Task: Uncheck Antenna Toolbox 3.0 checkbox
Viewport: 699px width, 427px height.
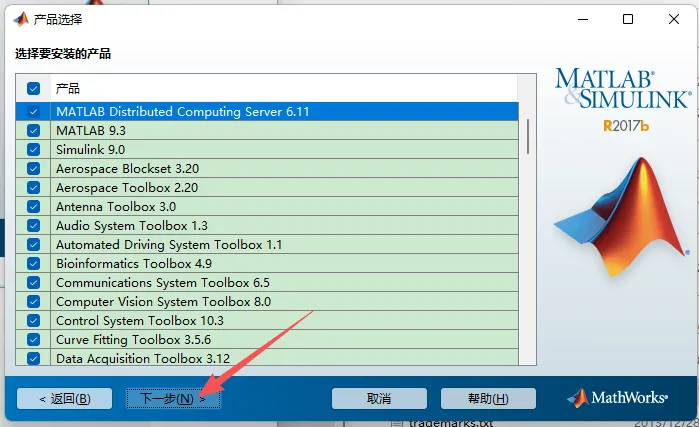Action: pos(33,206)
